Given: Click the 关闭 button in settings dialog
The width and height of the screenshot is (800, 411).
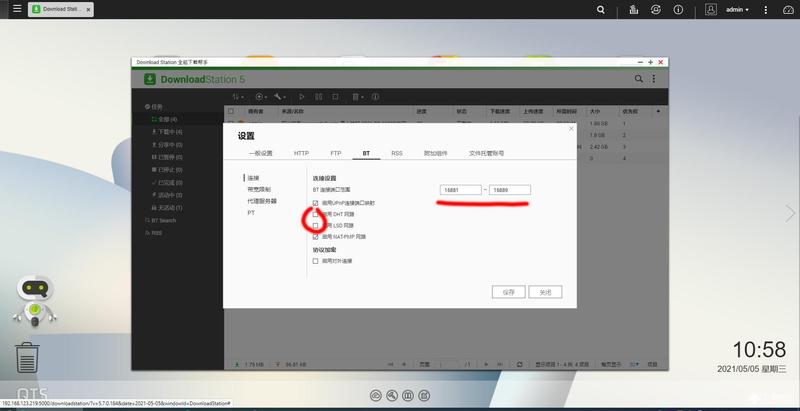Looking at the screenshot, I should (545, 292).
